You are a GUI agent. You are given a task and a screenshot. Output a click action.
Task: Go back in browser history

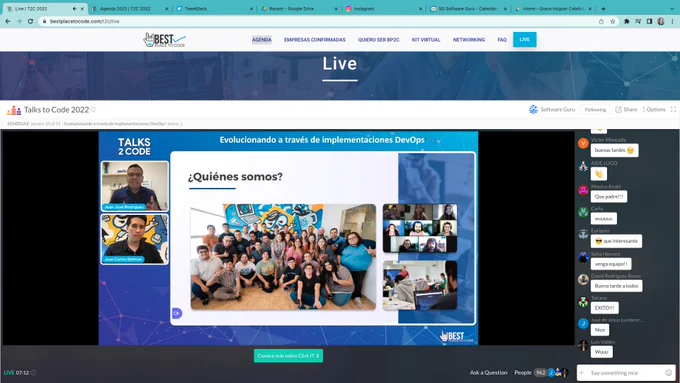pos(7,21)
